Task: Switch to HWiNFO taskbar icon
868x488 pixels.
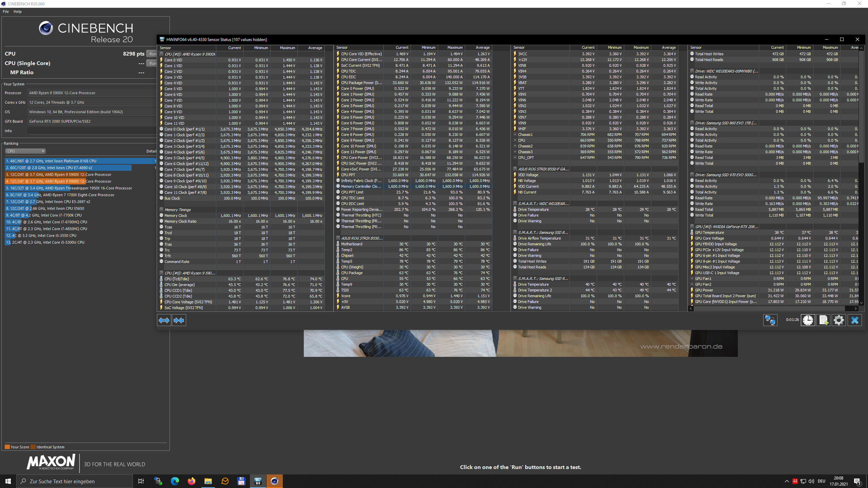Action: pos(258,481)
